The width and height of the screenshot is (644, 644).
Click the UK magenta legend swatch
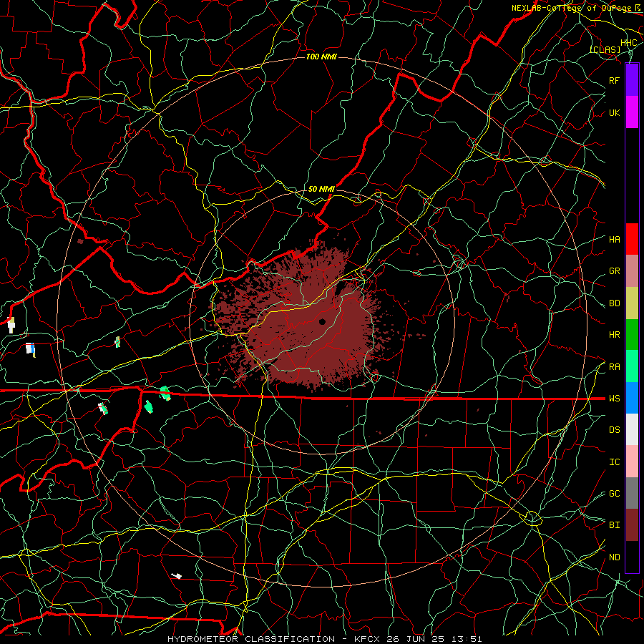pyautogui.click(x=632, y=112)
